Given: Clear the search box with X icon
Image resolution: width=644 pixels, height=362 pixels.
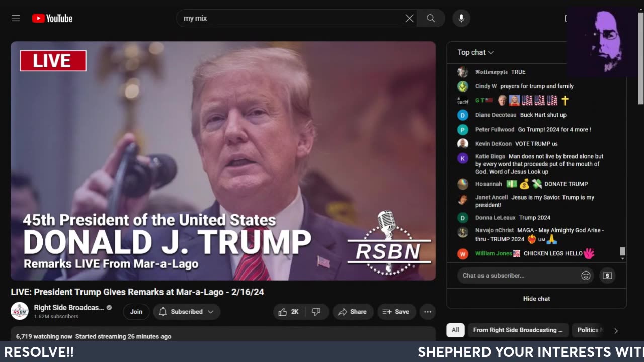Looking at the screenshot, I should [x=410, y=18].
